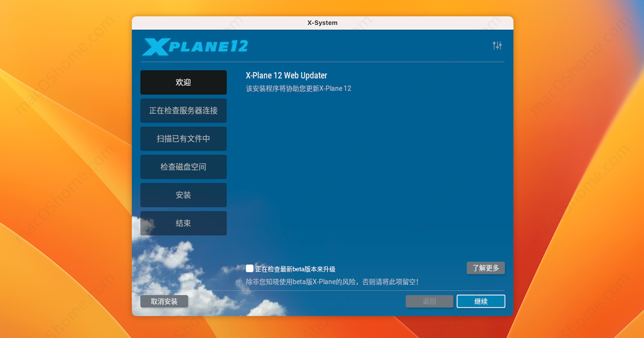Select the 安装 step

(x=183, y=195)
